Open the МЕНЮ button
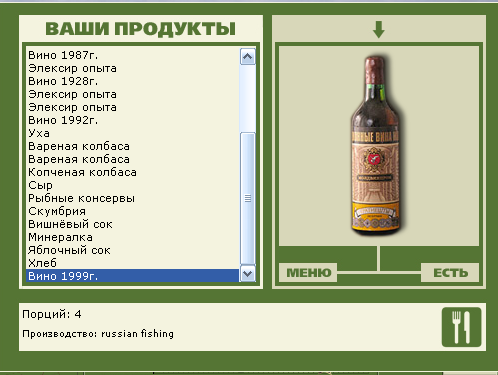Screen dimensions: 498x375 (x=308, y=273)
